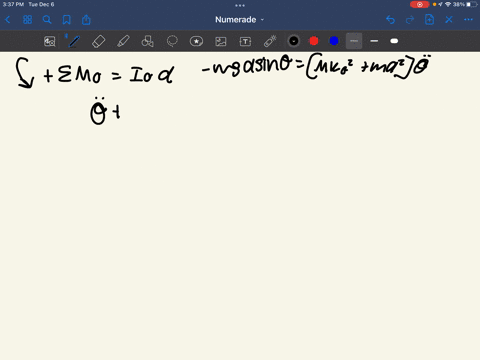The height and width of the screenshot is (360, 480).
Task: Redo the last action
Action: coord(410,20)
